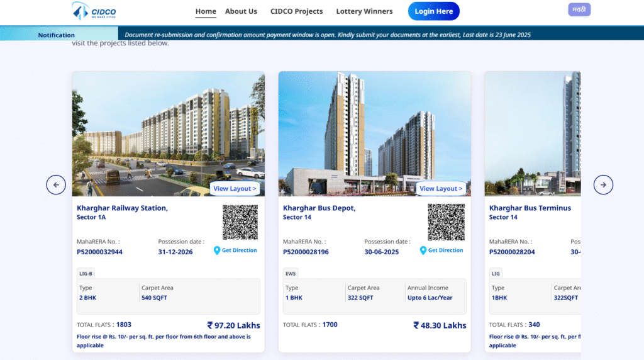Get direction to Kharghar Bus Depot

(446, 250)
